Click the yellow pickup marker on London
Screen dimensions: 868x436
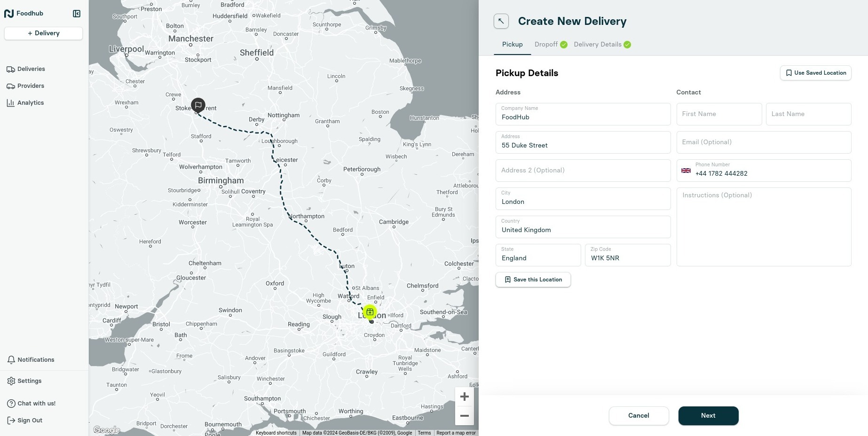[370, 312]
